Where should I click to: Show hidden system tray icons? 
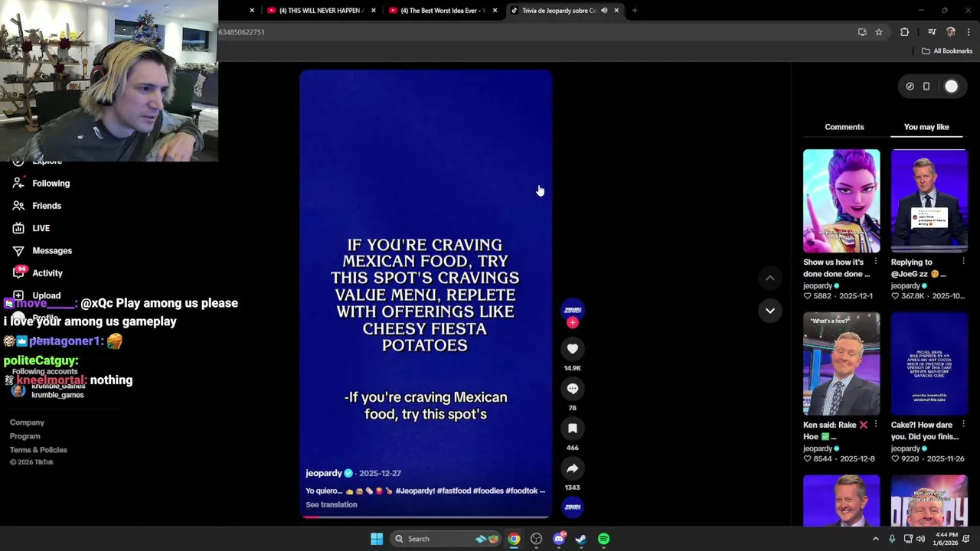(x=875, y=539)
